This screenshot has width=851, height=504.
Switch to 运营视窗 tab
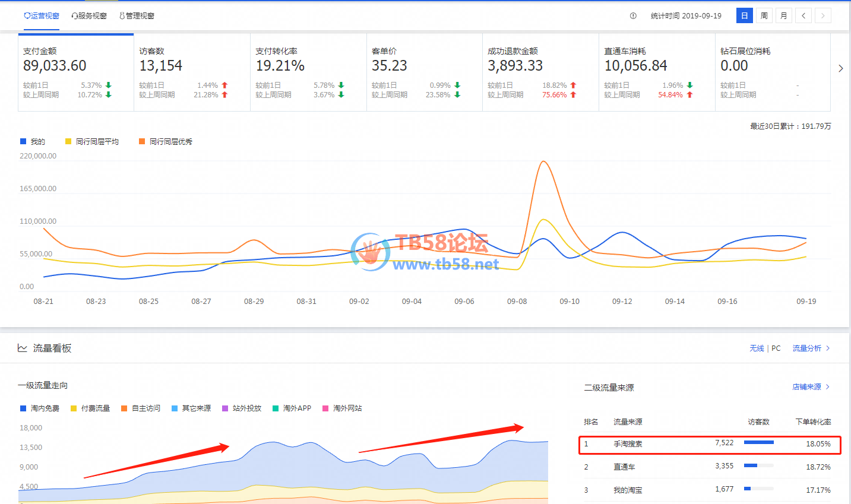point(42,16)
